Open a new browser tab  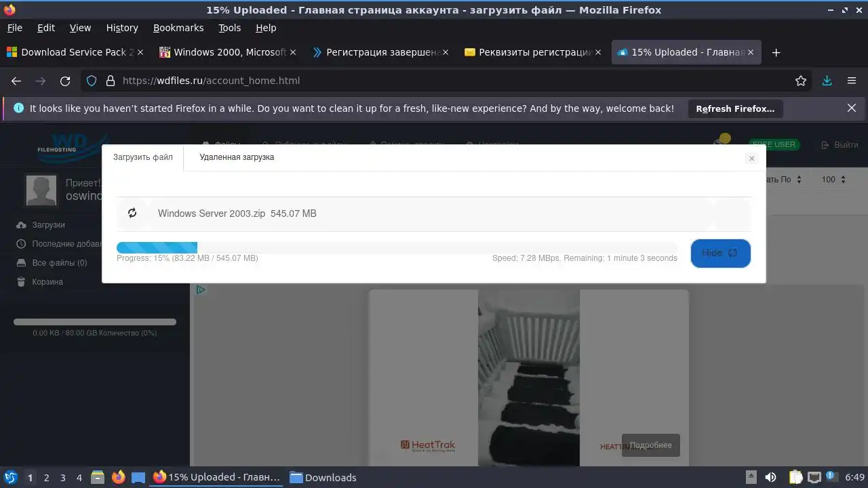(776, 52)
